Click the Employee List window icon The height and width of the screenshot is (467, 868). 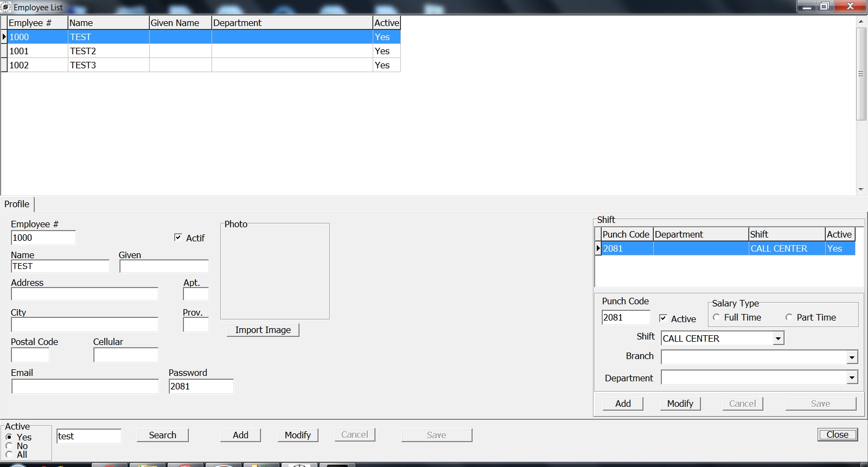5,7
